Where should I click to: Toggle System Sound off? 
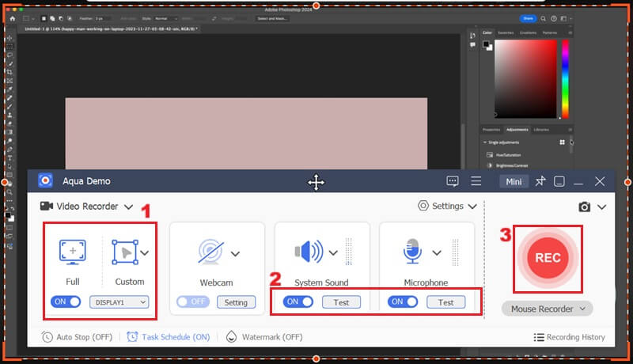[x=298, y=301]
